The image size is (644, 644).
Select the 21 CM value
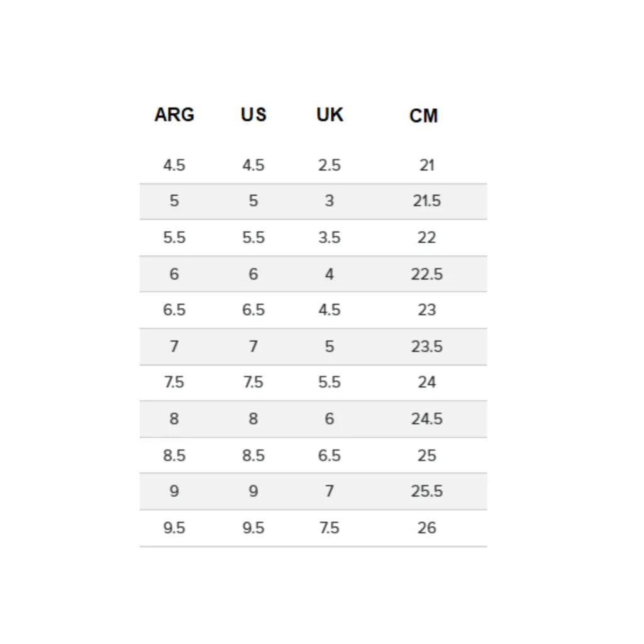[427, 165]
